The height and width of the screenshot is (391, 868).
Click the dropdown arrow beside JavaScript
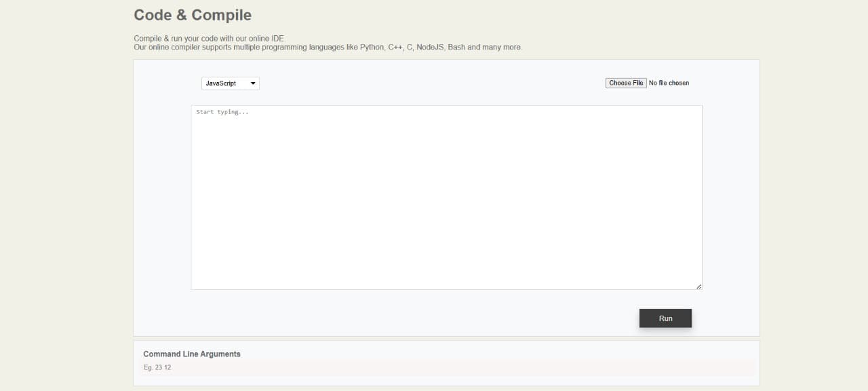pyautogui.click(x=252, y=83)
